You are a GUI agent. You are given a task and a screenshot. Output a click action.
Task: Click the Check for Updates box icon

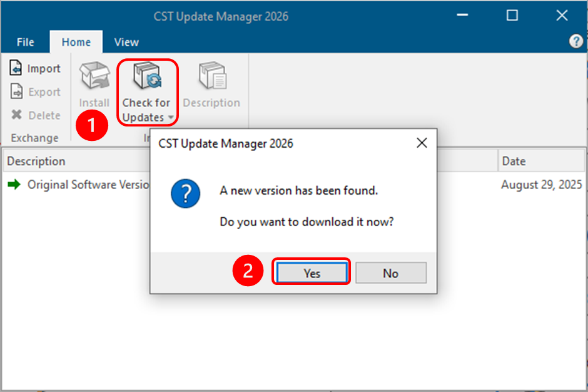(x=146, y=78)
